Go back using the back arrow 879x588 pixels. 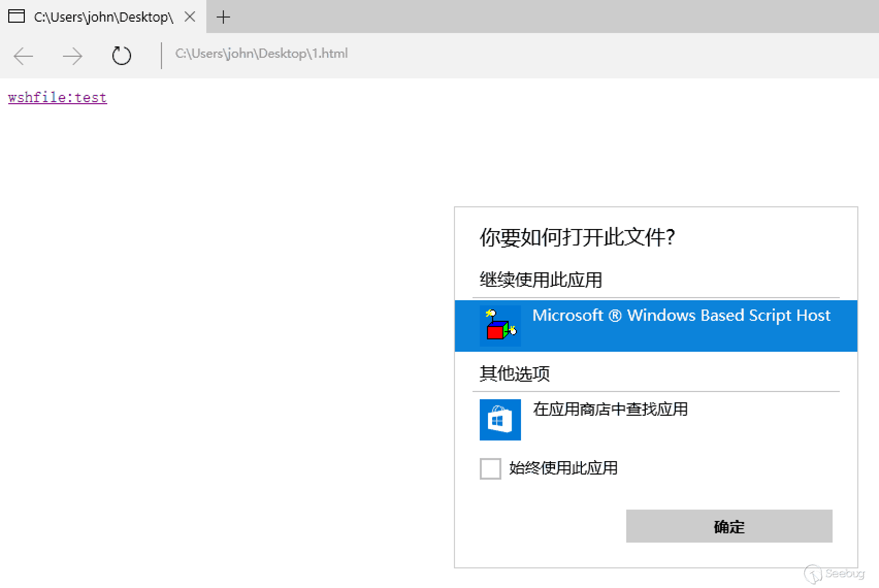[x=23, y=56]
